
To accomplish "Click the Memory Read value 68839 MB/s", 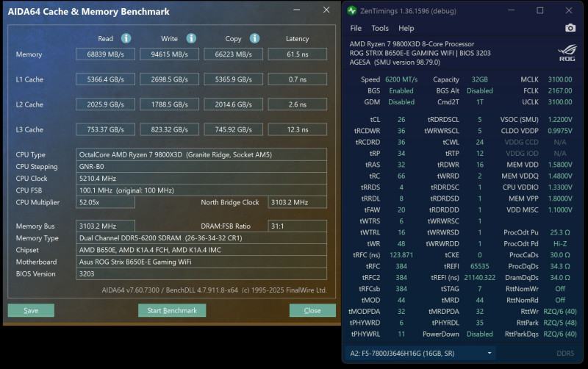I will [105, 54].
